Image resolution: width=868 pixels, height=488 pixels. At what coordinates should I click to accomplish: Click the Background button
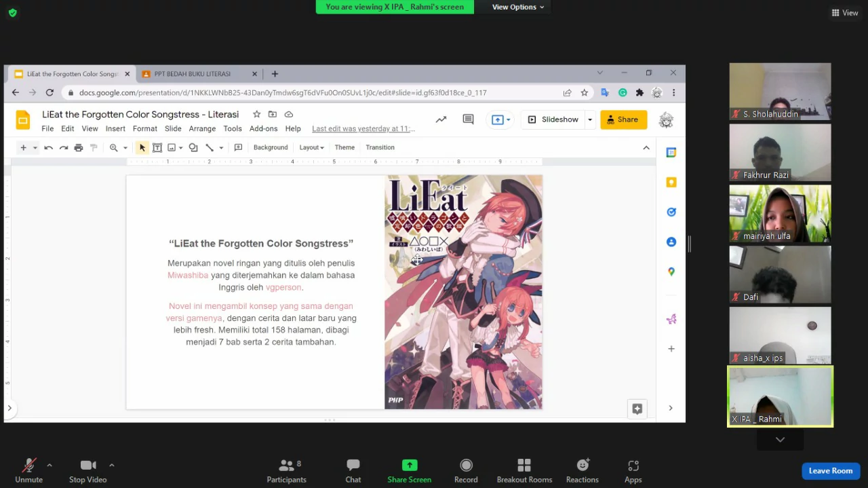271,147
